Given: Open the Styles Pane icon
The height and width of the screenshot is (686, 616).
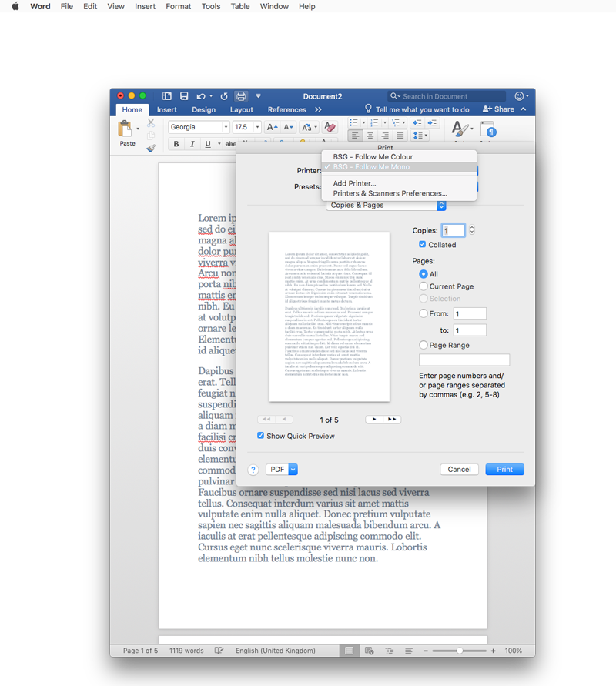Looking at the screenshot, I should pyautogui.click(x=488, y=129).
